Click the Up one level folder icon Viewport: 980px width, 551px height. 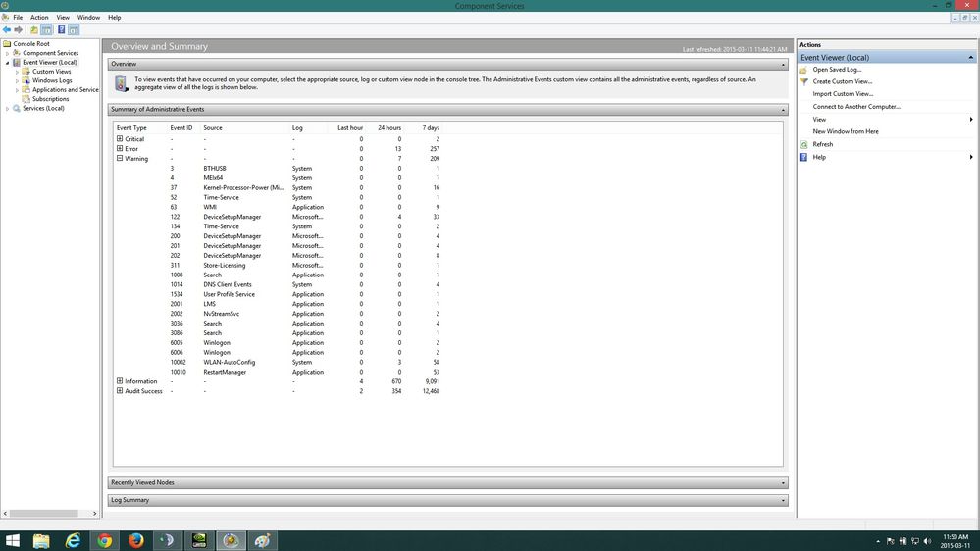(x=34, y=30)
